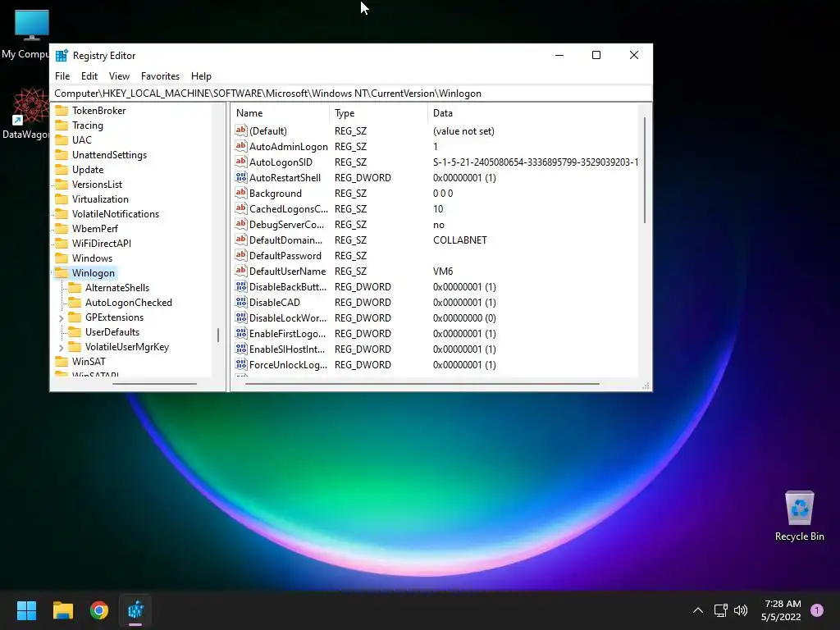Select the UAC folder icon
Viewport: 840px width, 630px height.
coord(62,139)
